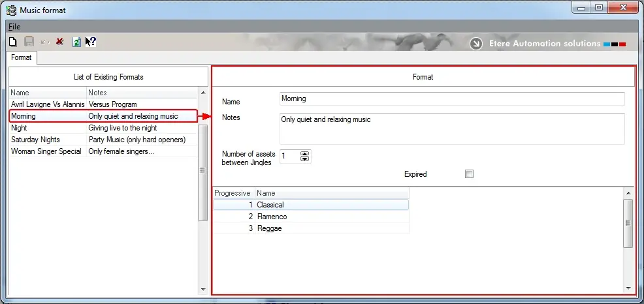Image resolution: width=644 pixels, height=304 pixels.
Task: Increase number of assets between Jingles
Action: pyautogui.click(x=304, y=154)
